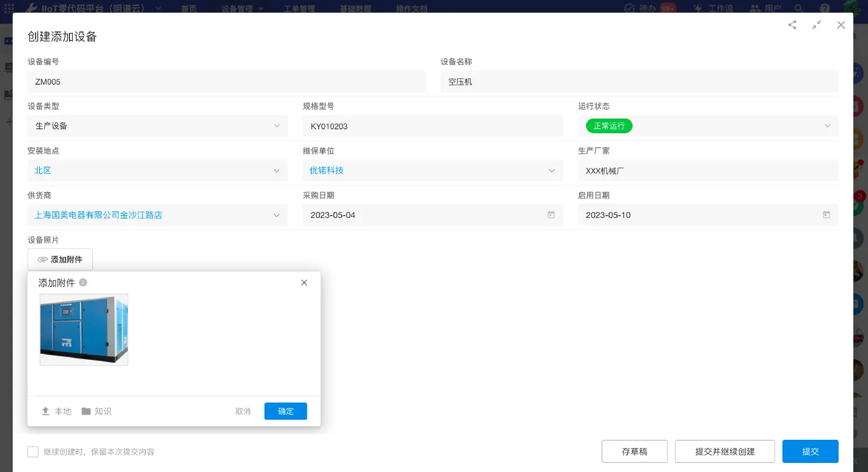The width and height of the screenshot is (868, 472).
Task: Open the apps grid icon at top left
Action: [x=9, y=8]
